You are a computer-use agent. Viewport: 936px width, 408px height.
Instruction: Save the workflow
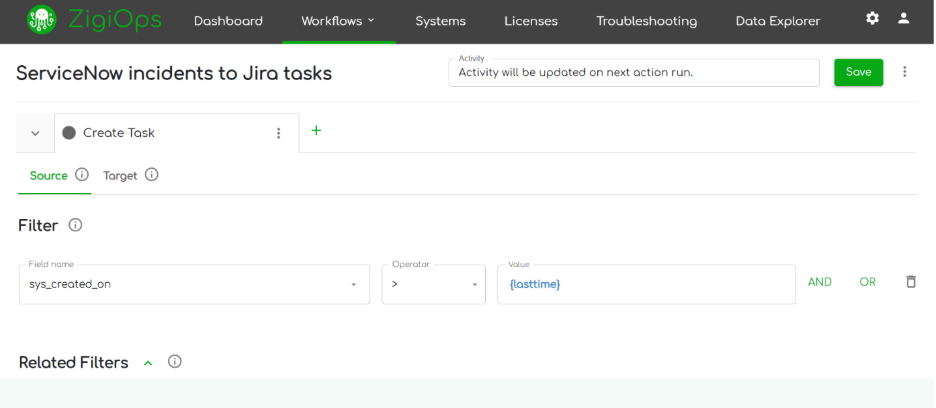[x=858, y=72]
